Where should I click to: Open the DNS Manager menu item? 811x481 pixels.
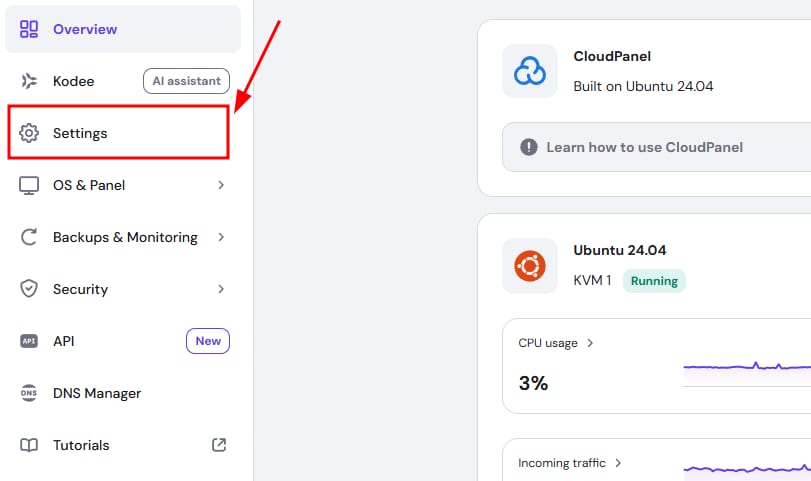point(97,393)
